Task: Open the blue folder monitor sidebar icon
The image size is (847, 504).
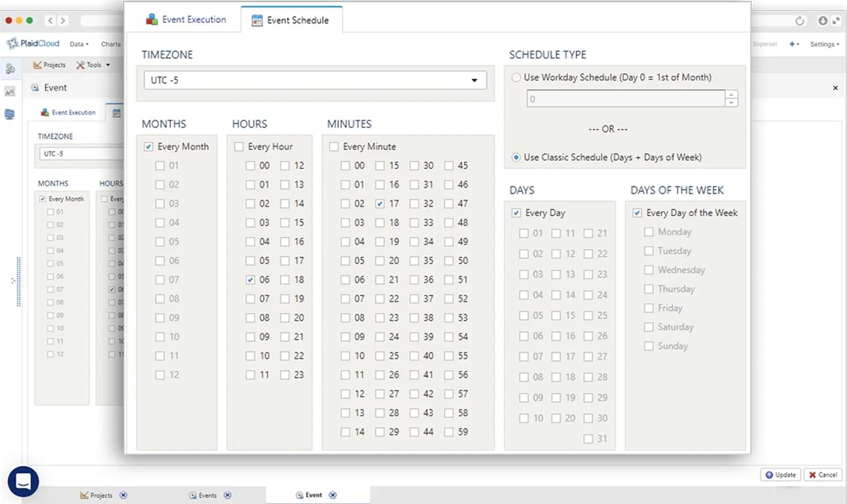Action: coord(10,114)
